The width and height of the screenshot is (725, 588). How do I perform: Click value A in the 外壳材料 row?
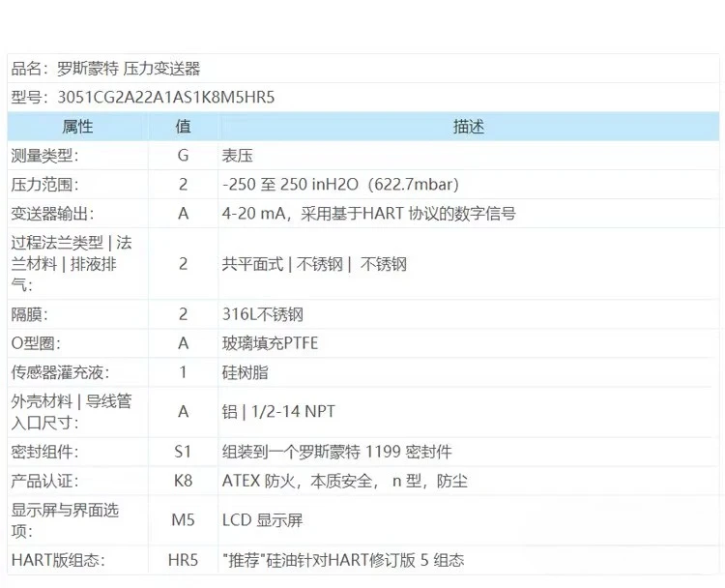[x=183, y=412]
